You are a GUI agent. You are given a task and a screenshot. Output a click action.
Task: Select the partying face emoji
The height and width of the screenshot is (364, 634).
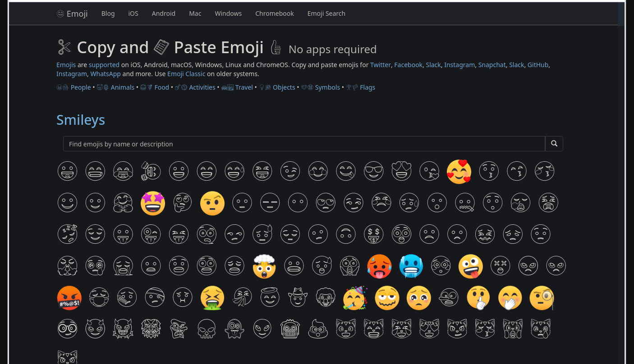pyautogui.click(x=355, y=298)
